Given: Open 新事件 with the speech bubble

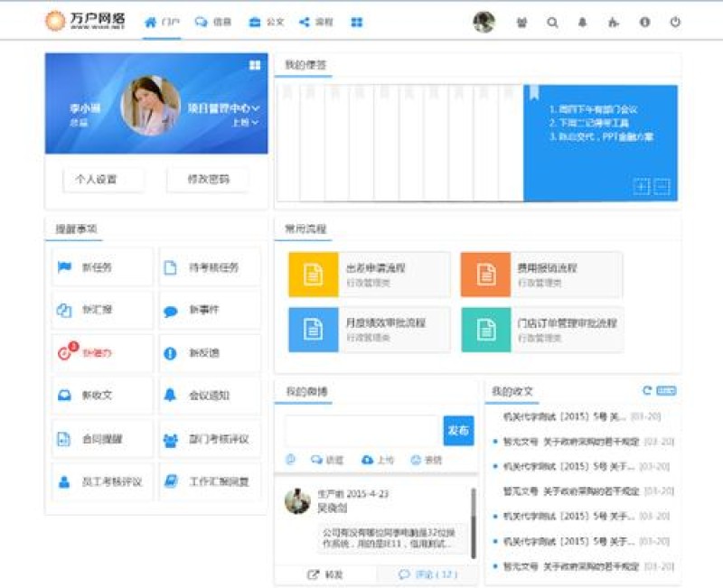Looking at the screenshot, I should [210, 310].
